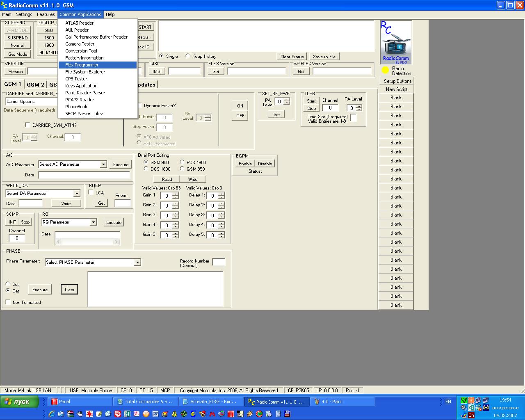Click the yellow C icon in quick launch
The image size is (525, 420).
tap(193, 414)
